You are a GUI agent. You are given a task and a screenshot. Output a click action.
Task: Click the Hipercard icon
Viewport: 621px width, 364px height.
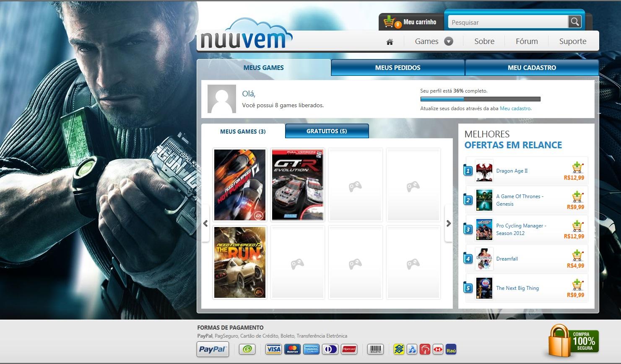click(349, 349)
